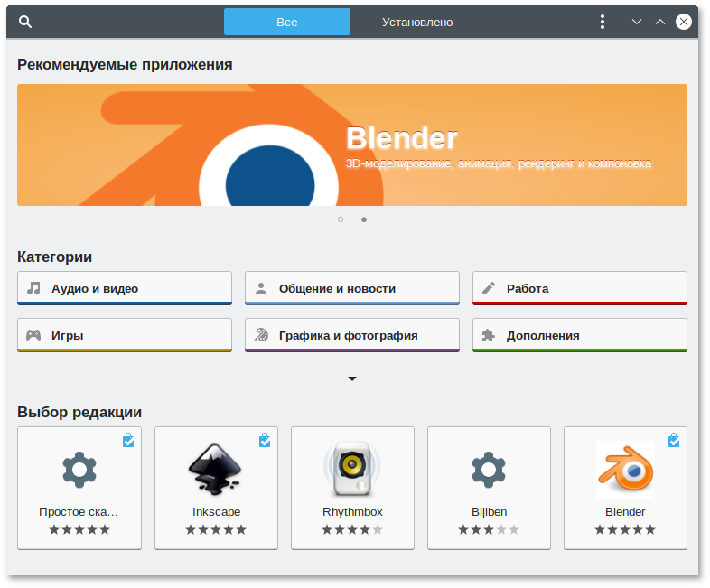Click the Bijiben star rating
This screenshot has width=710, height=588.
(489, 529)
